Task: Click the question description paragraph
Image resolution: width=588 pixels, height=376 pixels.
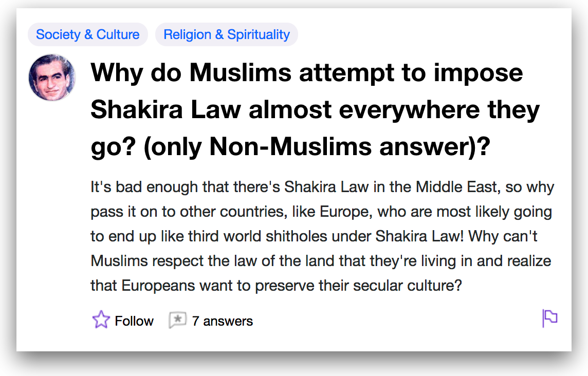Action: click(x=322, y=236)
